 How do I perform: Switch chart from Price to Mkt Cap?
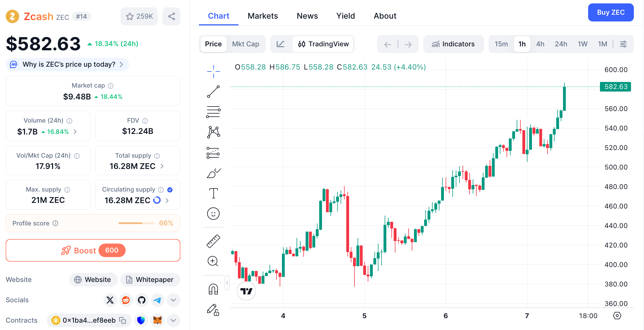pyautogui.click(x=246, y=44)
